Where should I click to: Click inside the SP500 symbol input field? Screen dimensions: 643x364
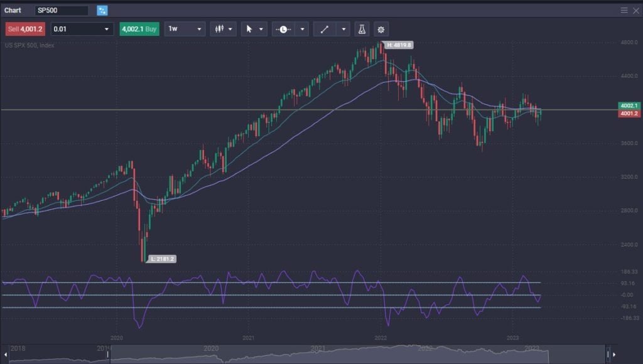[x=61, y=10]
